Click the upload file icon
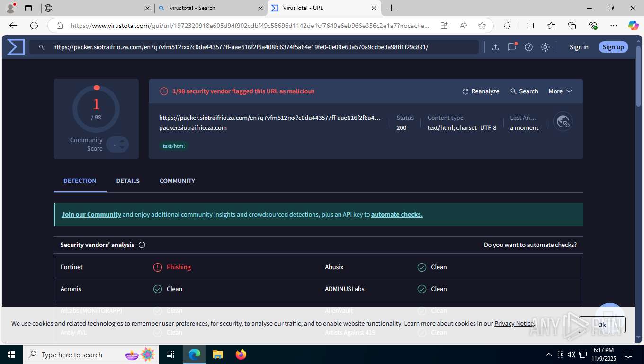644x364 pixels. point(495,47)
